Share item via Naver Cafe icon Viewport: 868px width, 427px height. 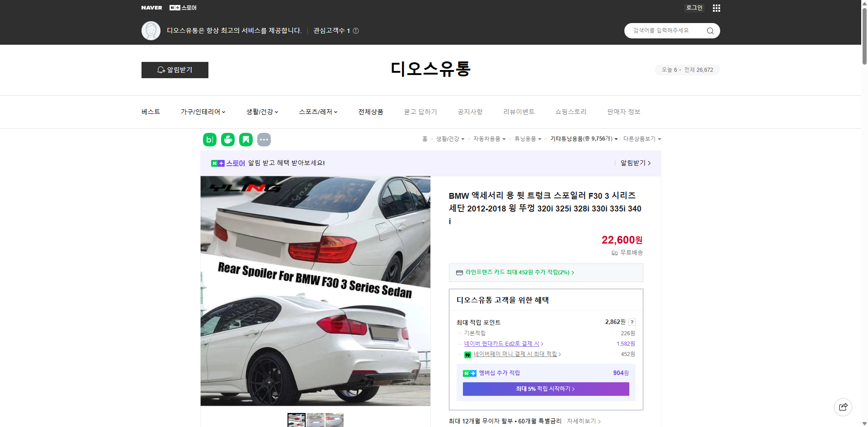click(x=227, y=140)
